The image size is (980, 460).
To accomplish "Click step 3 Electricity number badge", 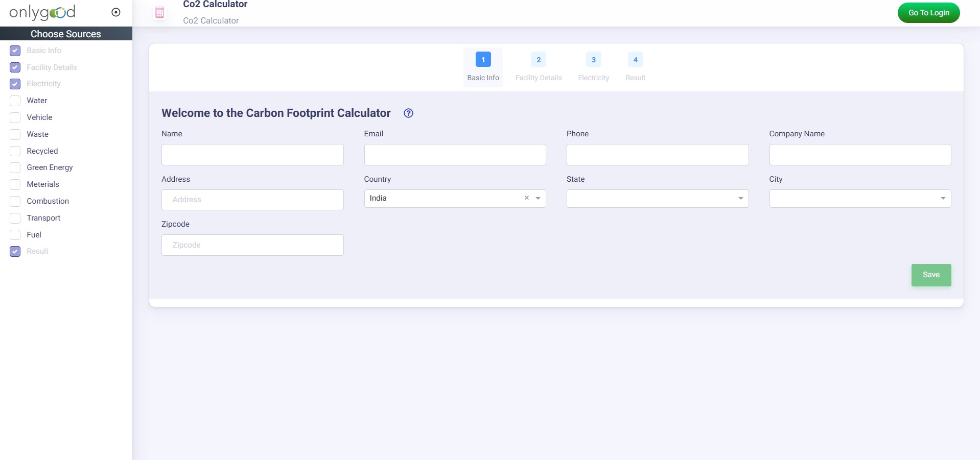I will [x=593, y=60].
